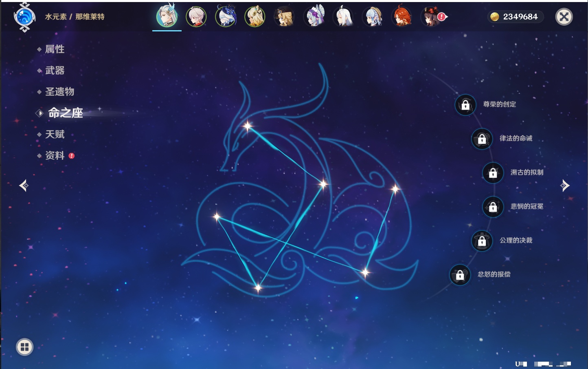Select the 天赋 talents tab

click(55, 135)
